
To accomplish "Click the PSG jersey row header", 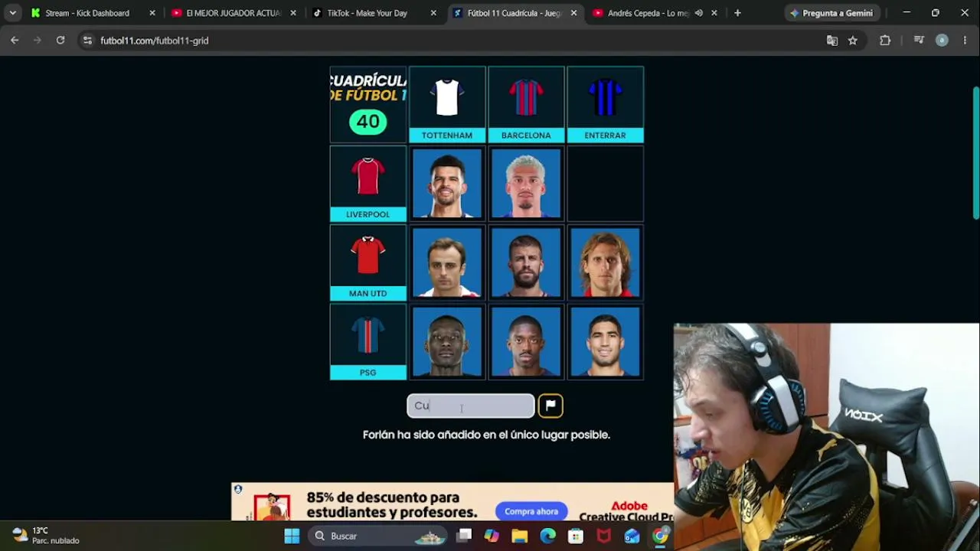I will click(x=367, y=342).
